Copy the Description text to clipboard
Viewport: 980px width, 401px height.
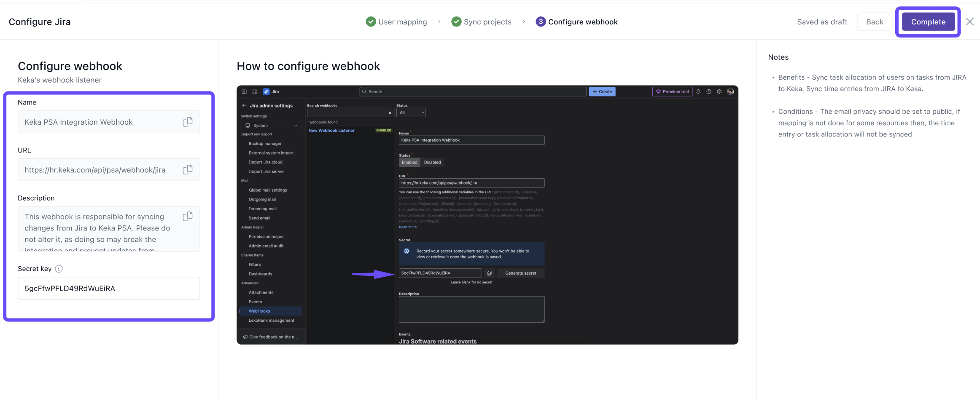pos(188,217)
